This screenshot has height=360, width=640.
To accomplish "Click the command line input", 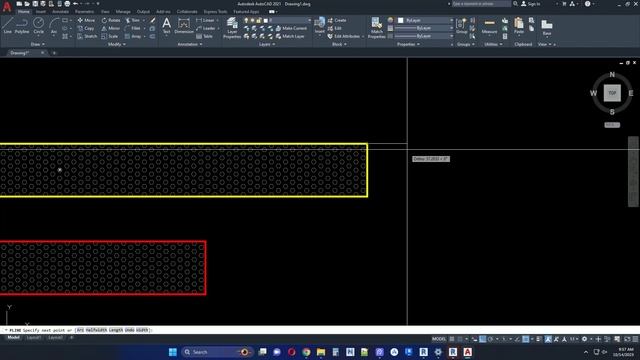I will [x=320, y=330].
